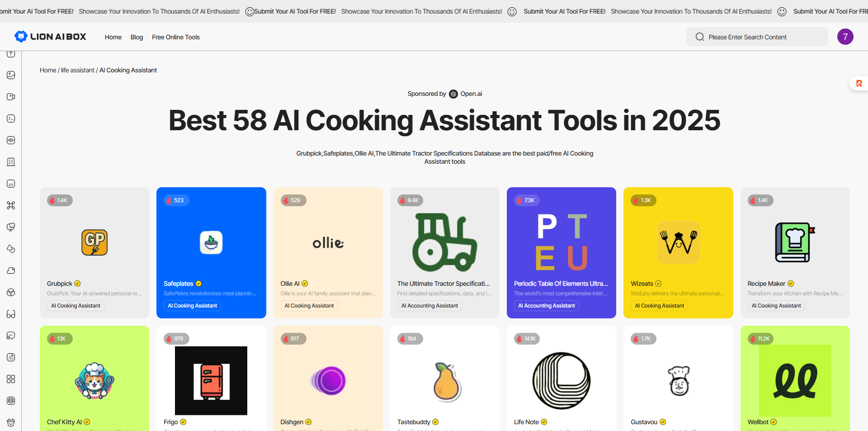This screenshot has height=431, width=868.
Task: Open the code terminal sidebar icon
Action: click(11, 118)
